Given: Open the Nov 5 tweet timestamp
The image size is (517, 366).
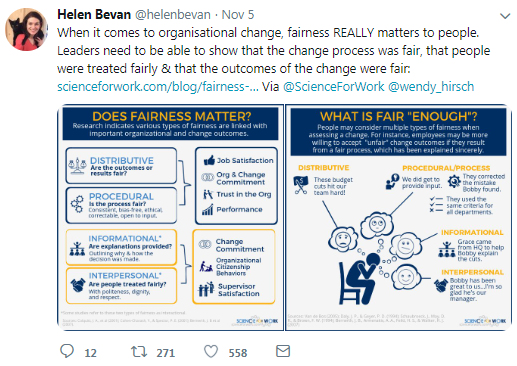Looking at the screenshot, I should click(x=238, y=15).
